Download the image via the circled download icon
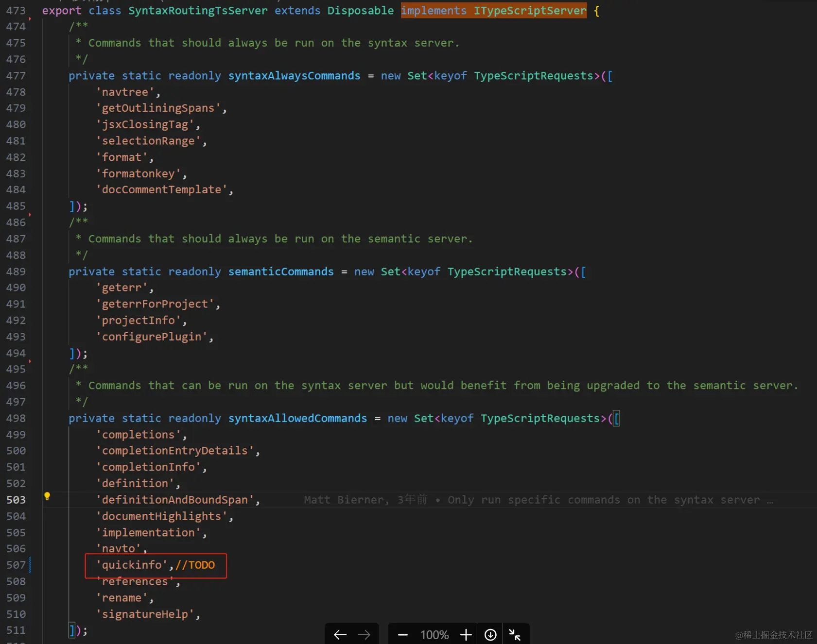 (x=490, y=634)
